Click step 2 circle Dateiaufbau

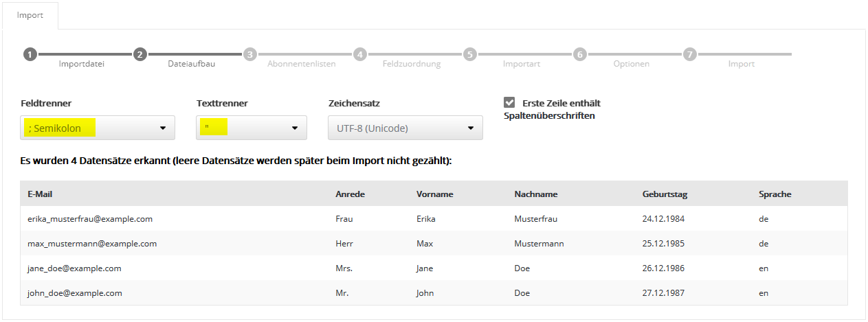[140, 54]
